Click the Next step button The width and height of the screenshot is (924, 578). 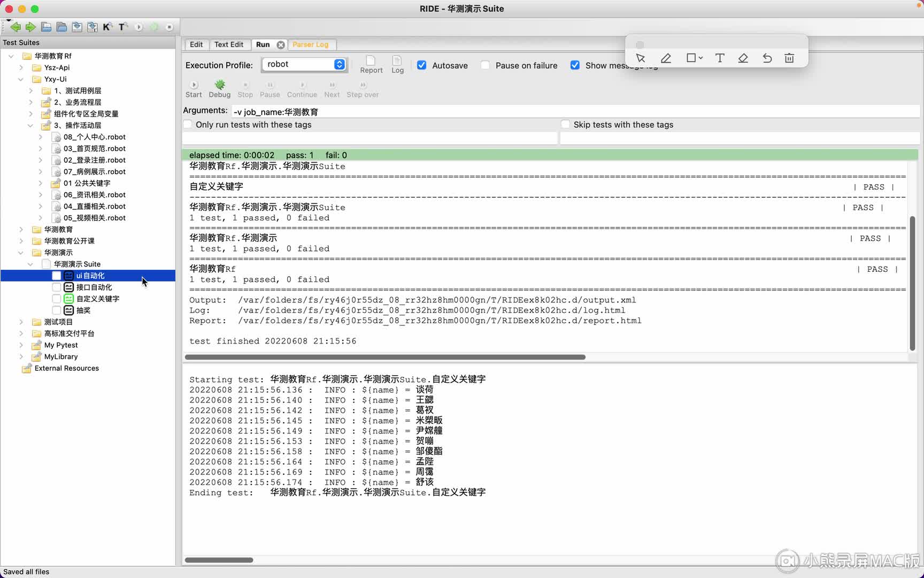click(332, 89)
